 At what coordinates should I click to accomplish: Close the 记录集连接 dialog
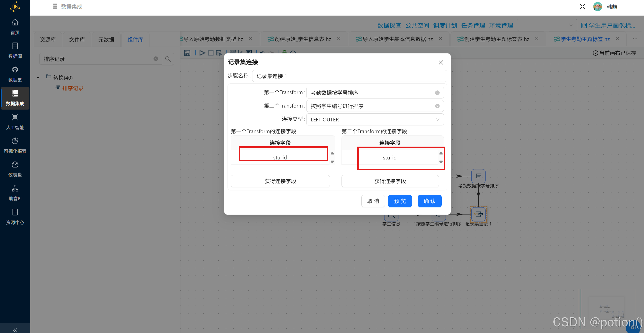coord(441,62)
